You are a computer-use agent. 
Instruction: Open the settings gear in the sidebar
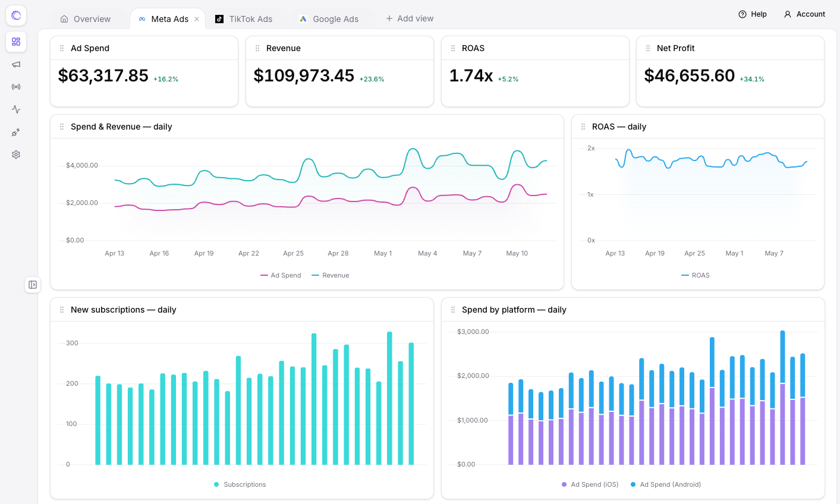click(16, 155)
